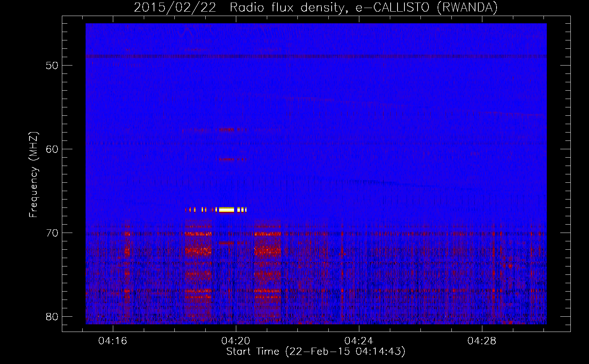Click the "Start Time (22-Feb-15 04:14:43)" axis label

click(316, 352)
